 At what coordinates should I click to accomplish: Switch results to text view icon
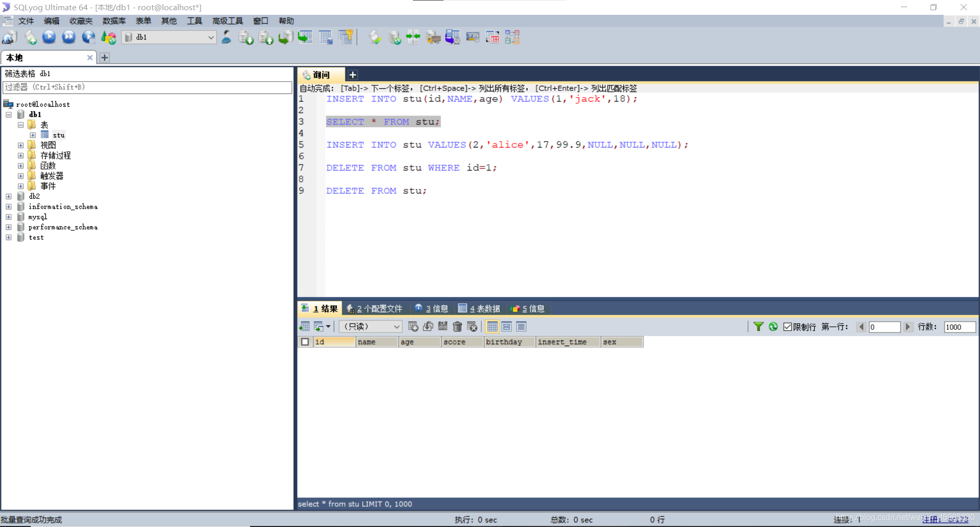tap(521, 327)
